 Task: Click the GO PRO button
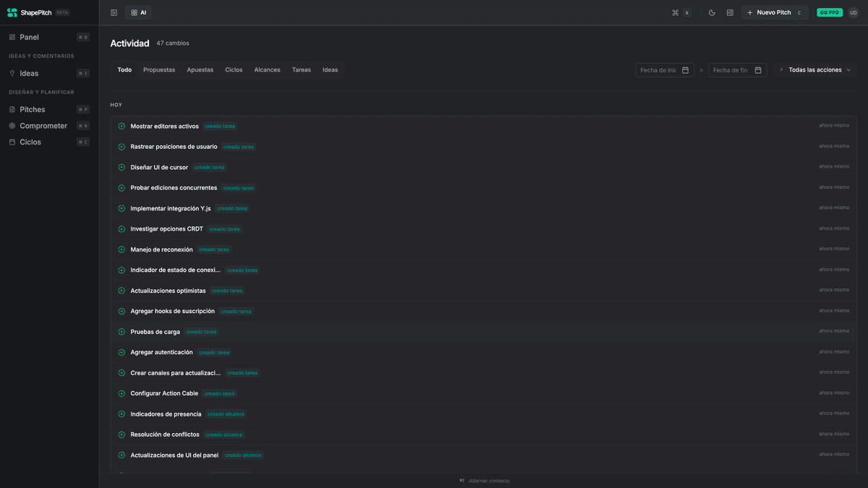coord(829,12)
